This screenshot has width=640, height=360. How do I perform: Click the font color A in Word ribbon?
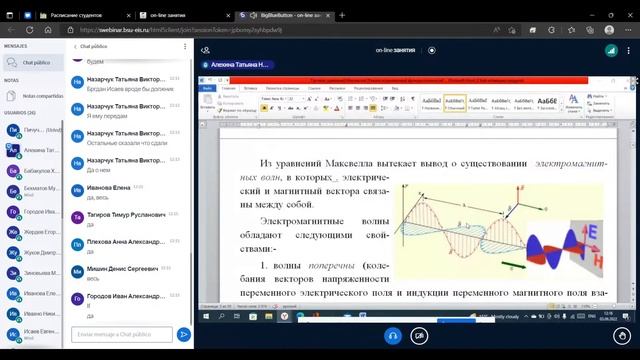337,108
